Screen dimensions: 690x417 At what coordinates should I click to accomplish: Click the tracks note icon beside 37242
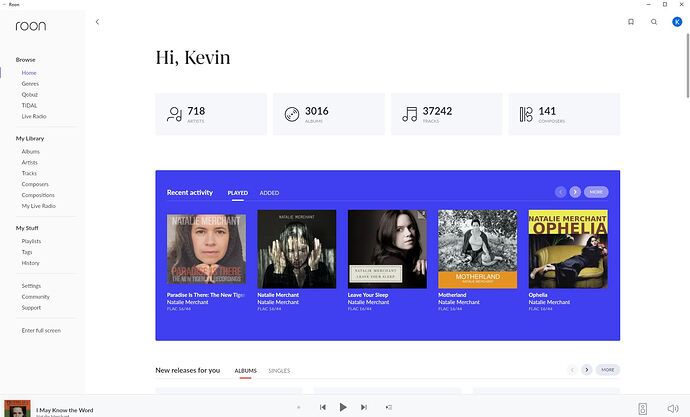(410, 114)
